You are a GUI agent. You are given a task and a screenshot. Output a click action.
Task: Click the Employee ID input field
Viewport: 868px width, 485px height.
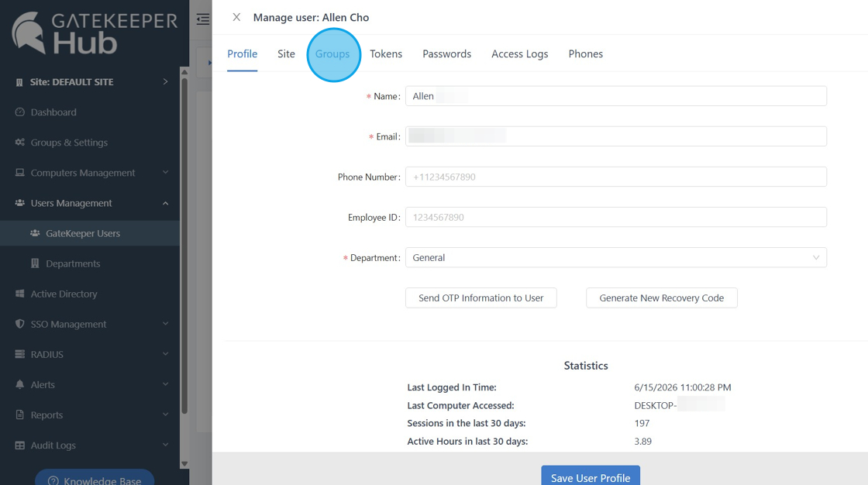tap(616, 217)
